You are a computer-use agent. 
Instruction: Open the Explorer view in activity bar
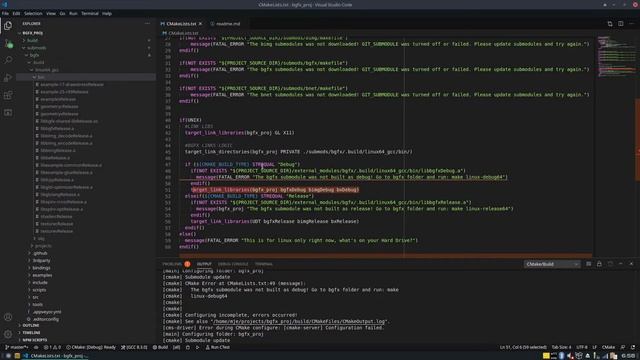click(8, 25)
